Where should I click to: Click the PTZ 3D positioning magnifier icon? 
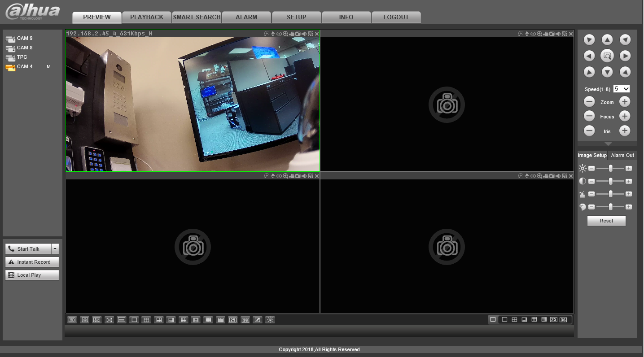[x=607, y=56]
